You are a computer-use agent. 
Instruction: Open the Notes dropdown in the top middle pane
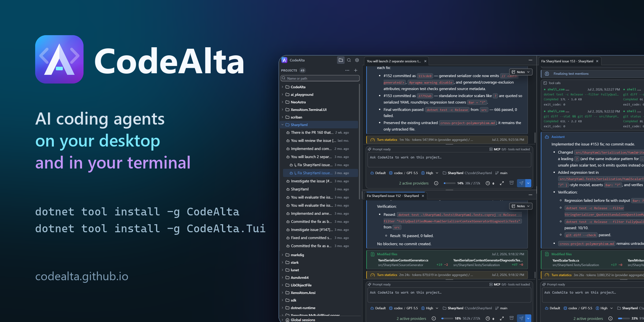coord(521,72)
